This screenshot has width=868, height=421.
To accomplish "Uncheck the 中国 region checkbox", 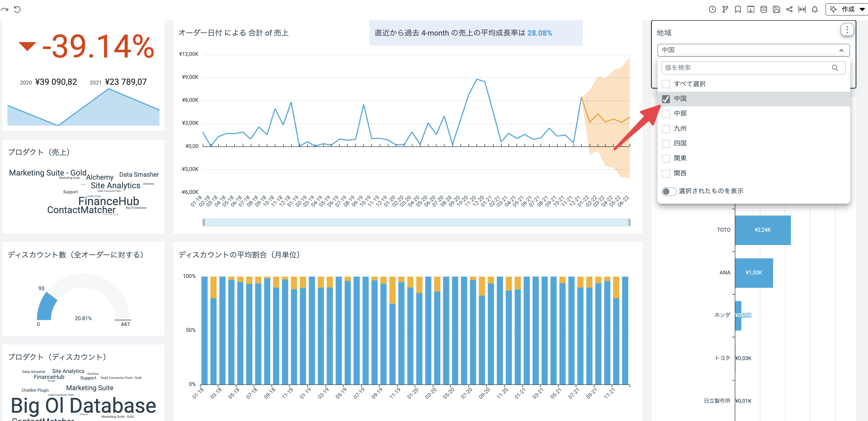I will [x=666, y=98].
